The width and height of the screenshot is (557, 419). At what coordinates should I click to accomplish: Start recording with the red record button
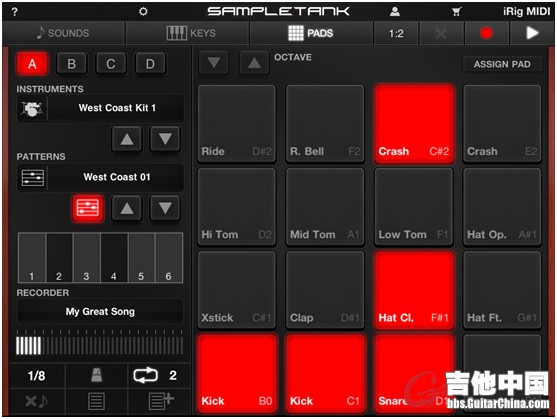486,33
